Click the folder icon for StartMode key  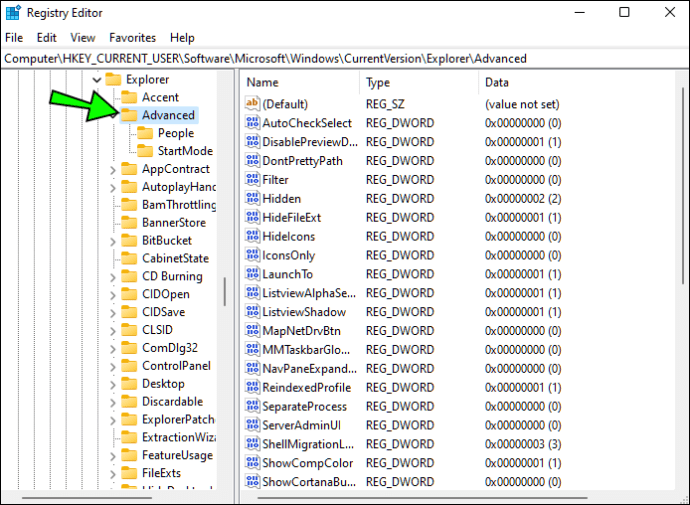point(145,151)
